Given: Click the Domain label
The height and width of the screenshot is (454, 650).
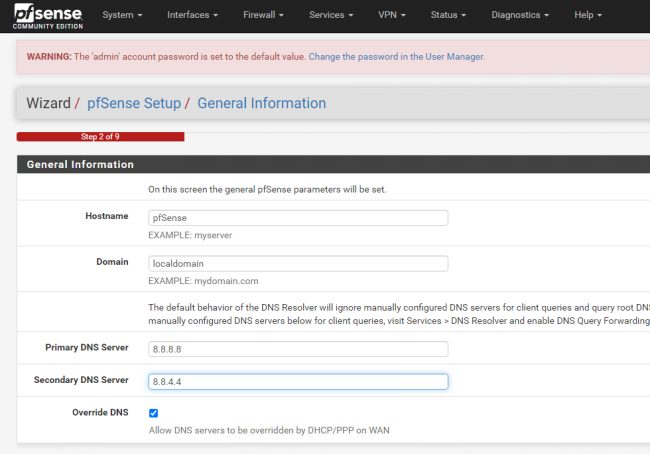Looking at the screenshot, I should [x=112, y=262].
